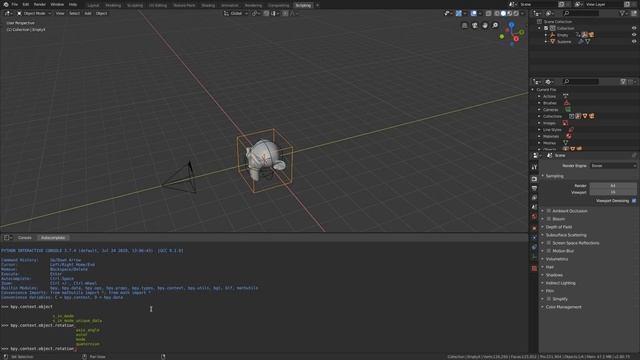
Task: Expand the Empty object in outliner
Action: (x=546, y=35)
